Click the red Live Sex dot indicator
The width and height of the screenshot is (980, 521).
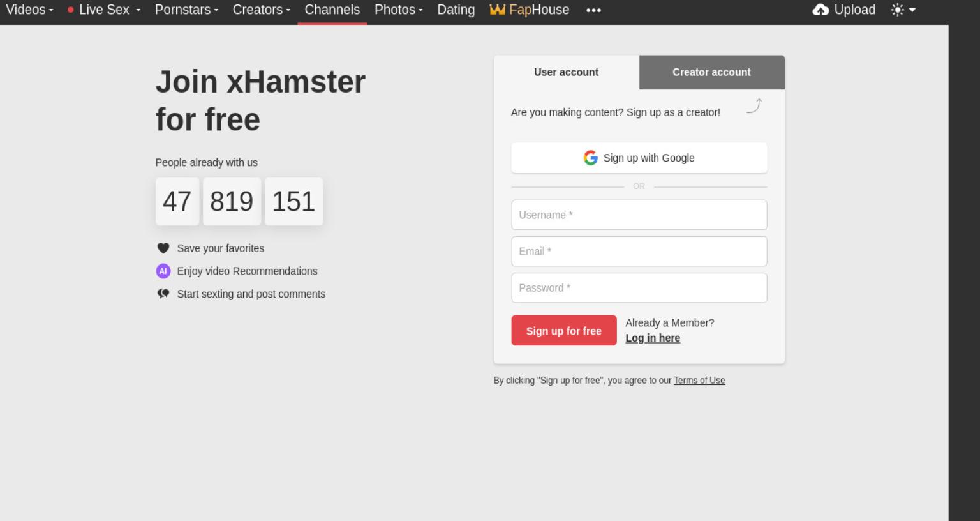(x=71, y=10)
